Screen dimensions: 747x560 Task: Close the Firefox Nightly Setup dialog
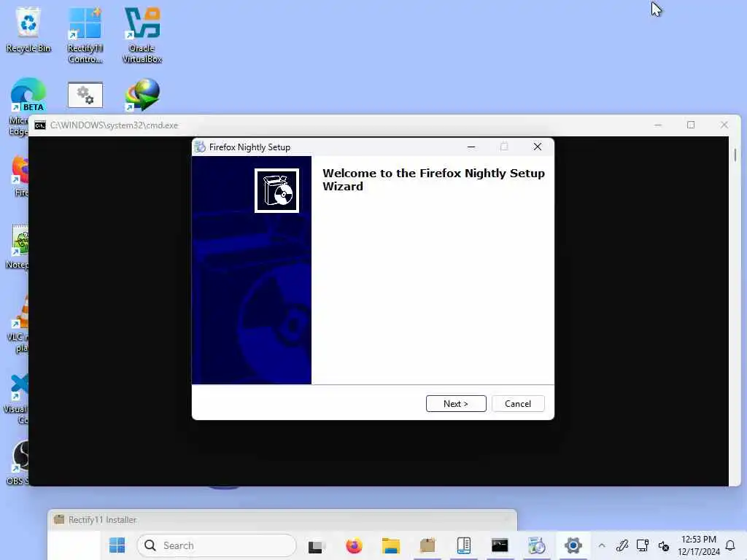[x=538, y=147]
